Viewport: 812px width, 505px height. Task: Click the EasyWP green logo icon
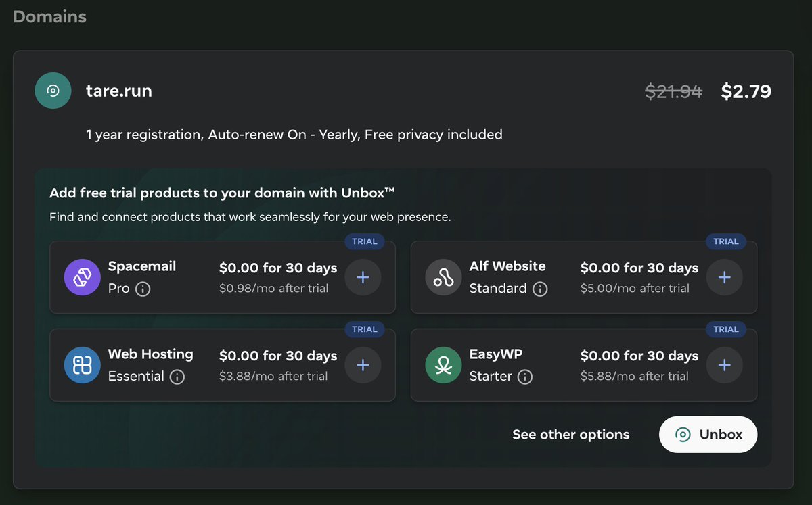[444, 365]
